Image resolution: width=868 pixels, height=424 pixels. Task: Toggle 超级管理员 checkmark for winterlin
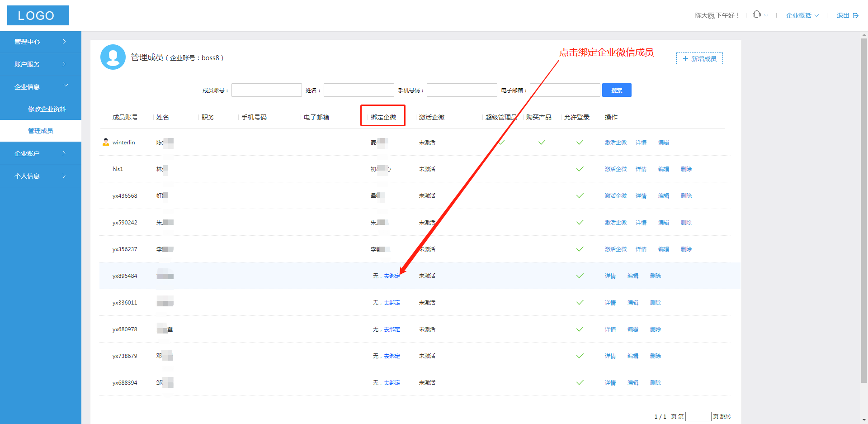coord(501,143)
